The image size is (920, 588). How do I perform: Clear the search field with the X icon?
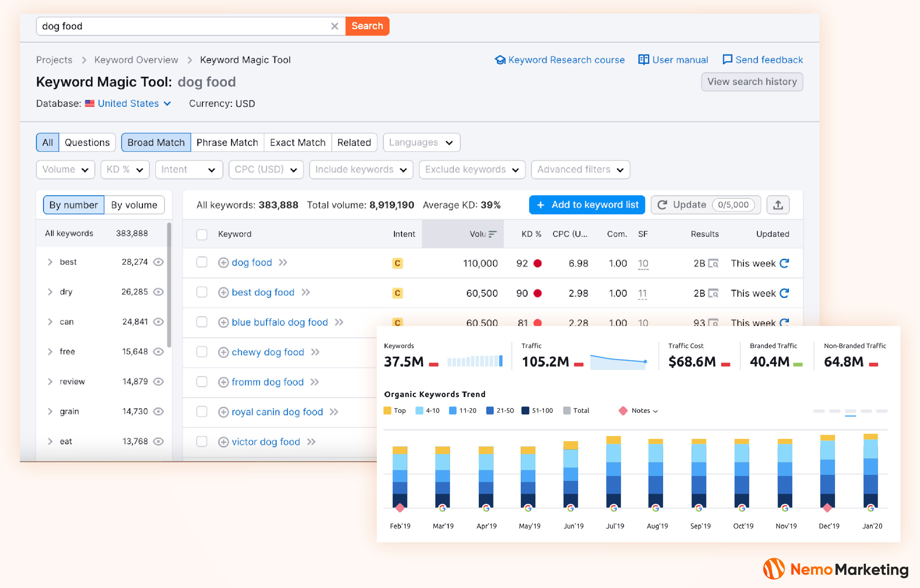coord(334,26)
